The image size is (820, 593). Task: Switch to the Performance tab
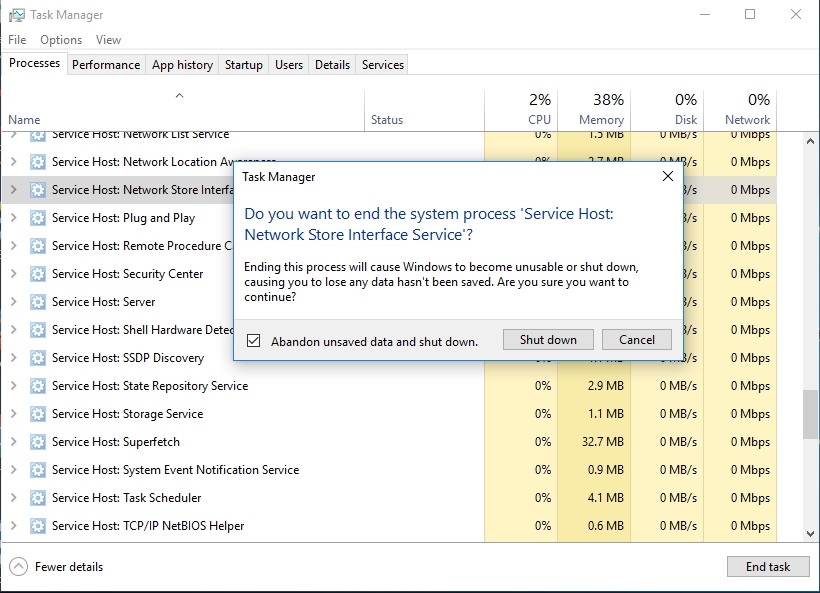tap(106, 65)
